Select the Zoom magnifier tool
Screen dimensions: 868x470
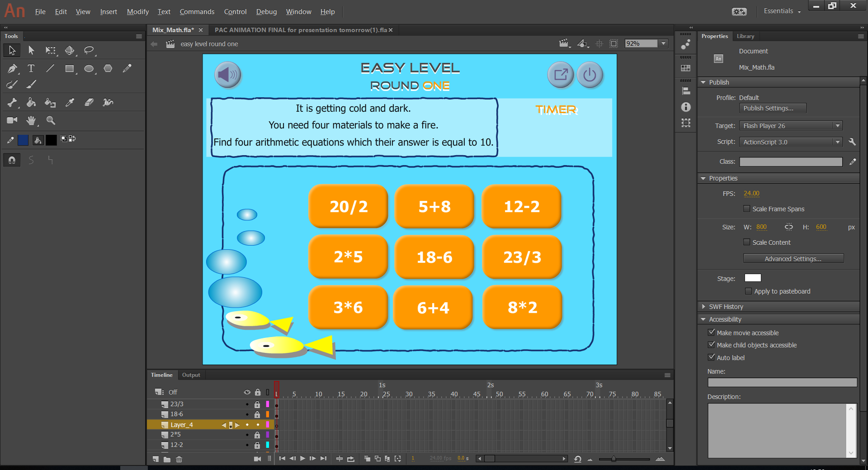pos(51,120)
